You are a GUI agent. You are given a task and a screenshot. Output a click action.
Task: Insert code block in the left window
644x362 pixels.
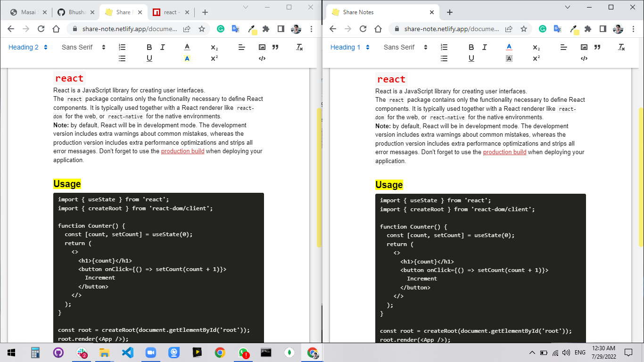point(262,58)
